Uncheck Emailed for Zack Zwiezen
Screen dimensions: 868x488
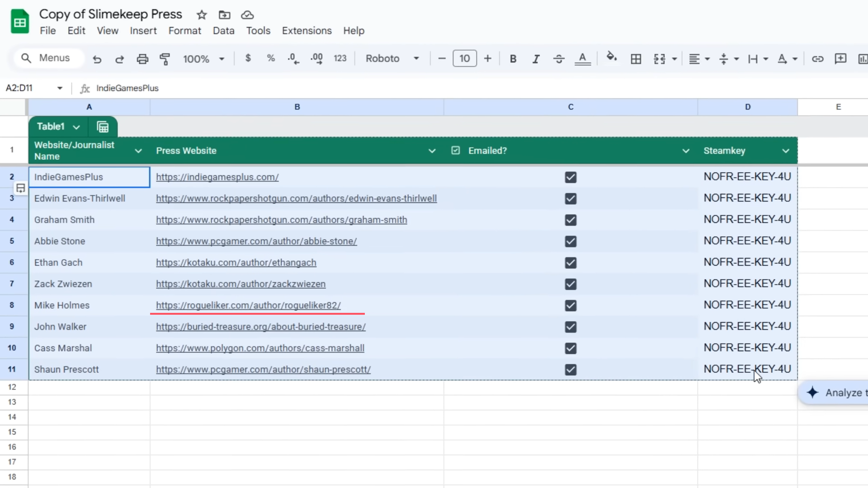[x=571, y=284]
